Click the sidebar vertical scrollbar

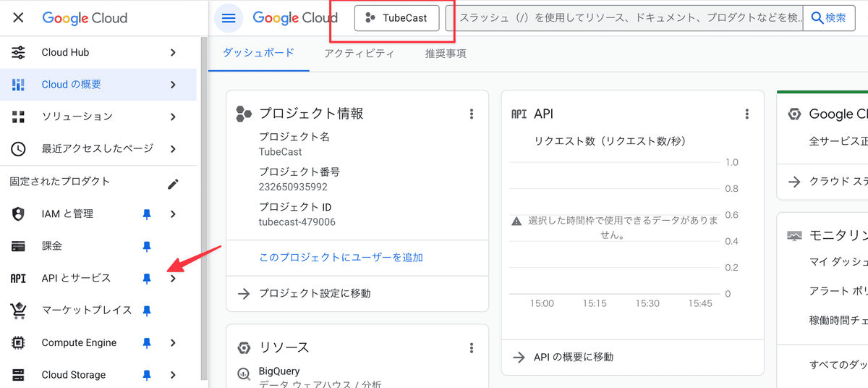click(x=203, y=207)
